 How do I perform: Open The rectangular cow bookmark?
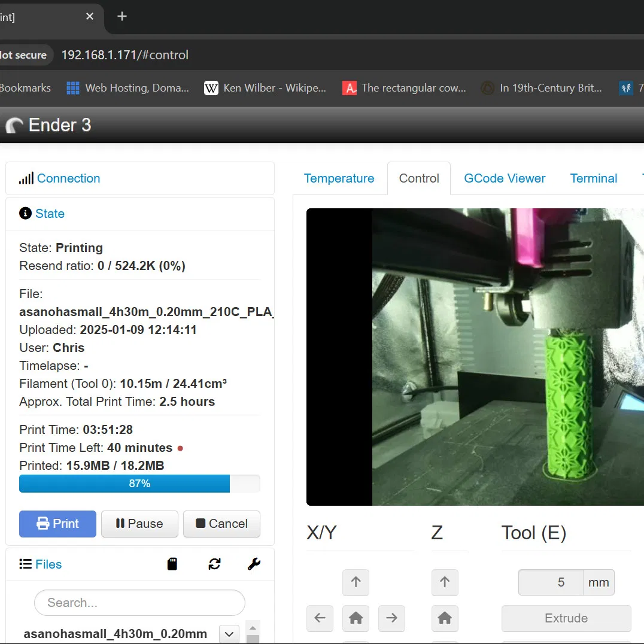404,88
